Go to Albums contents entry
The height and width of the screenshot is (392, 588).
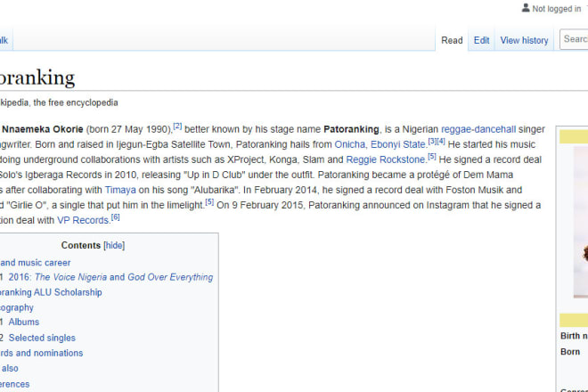coord(24,323)
